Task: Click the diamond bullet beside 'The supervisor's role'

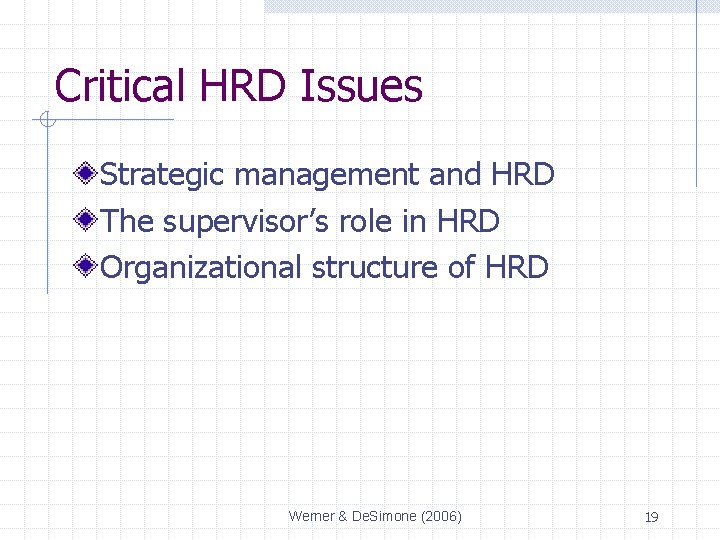Action: point(85,219)
